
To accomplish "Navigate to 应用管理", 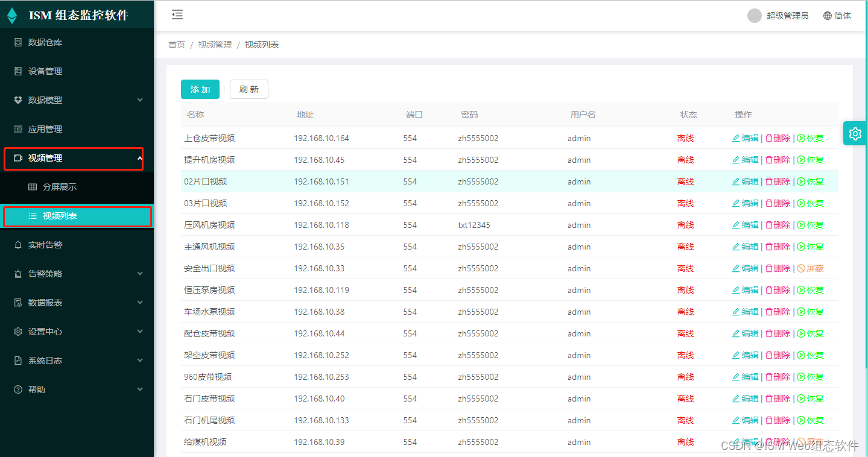I will point(39,128).
